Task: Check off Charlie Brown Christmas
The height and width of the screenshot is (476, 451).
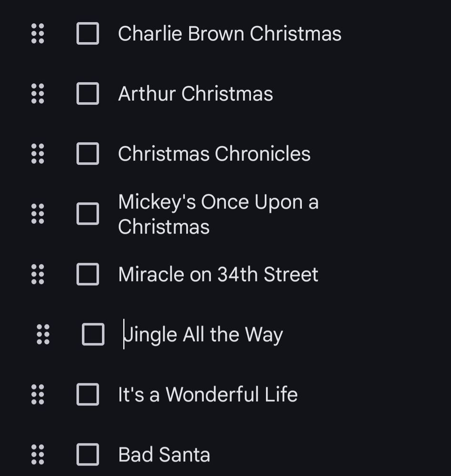Action: tap(88, 33)
